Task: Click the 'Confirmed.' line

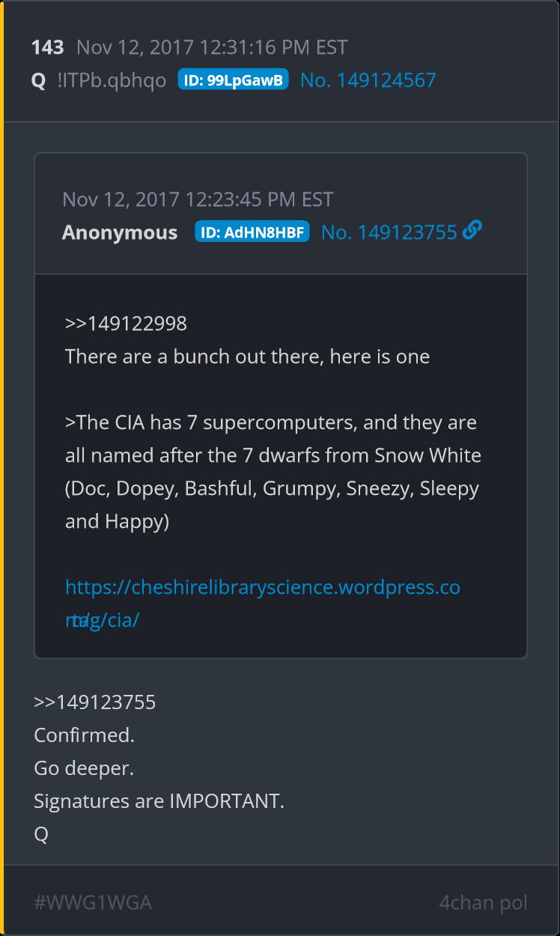Action: click(85, 735)
